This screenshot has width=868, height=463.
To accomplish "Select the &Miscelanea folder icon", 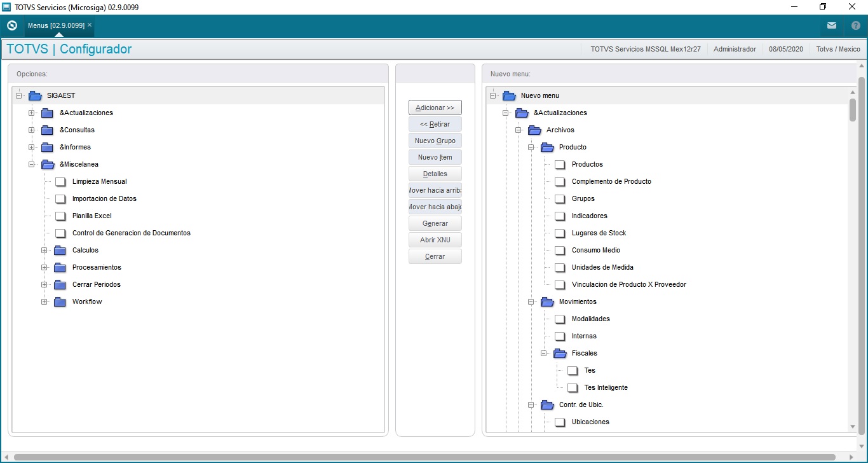I will point(48,164).
